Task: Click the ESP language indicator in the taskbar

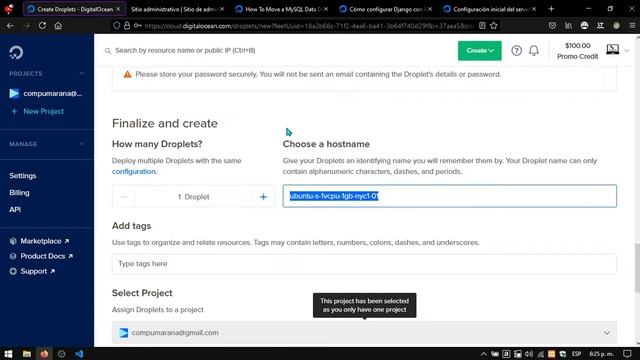Action: click(576, 354)
